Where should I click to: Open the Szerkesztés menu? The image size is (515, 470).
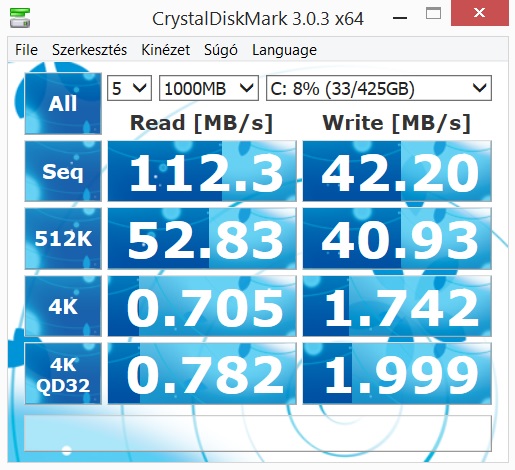[89, 50]
